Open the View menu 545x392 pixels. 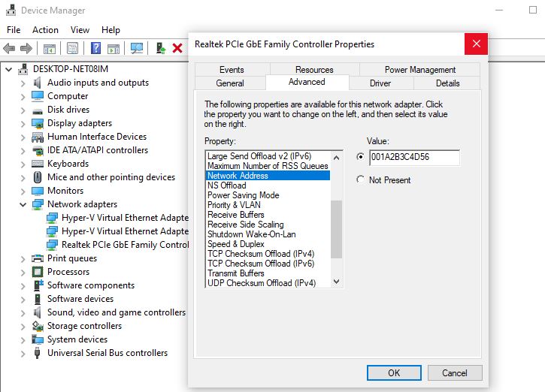80,30
